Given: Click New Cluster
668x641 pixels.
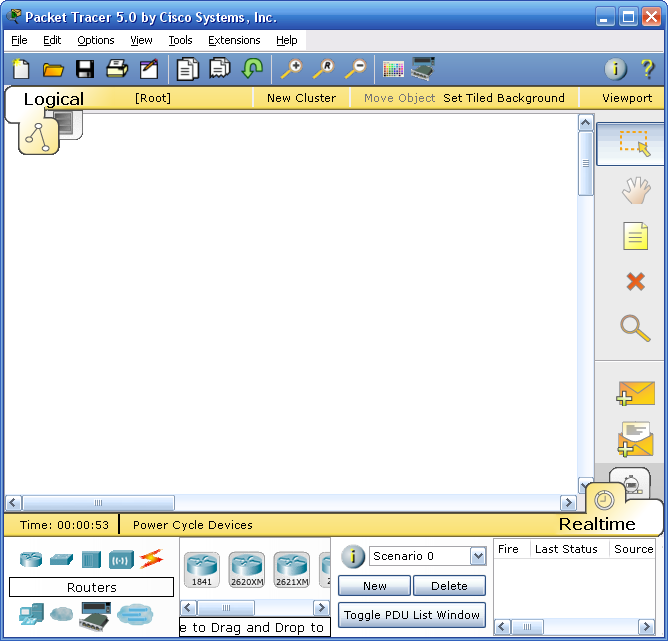Looking at the screenshot, I should pos(301,98).
